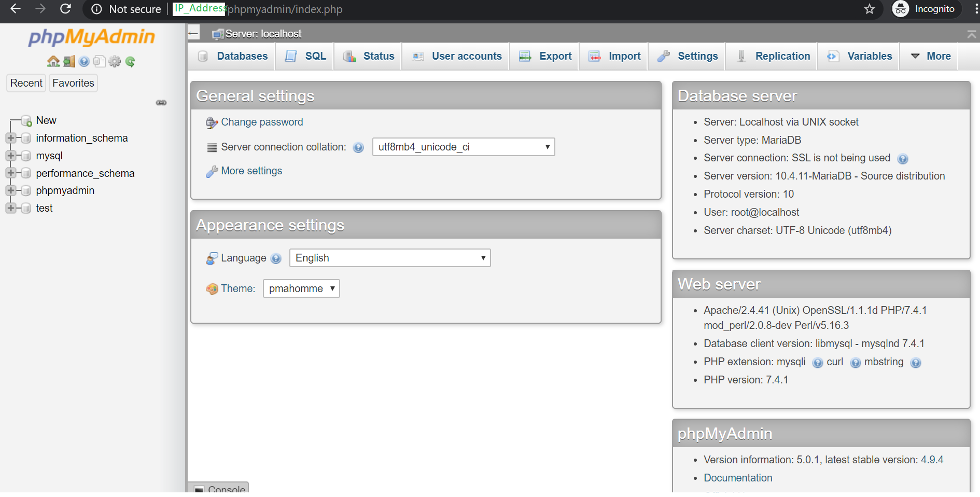Click the help icon next to Server connection collation

tap(358, 148)
